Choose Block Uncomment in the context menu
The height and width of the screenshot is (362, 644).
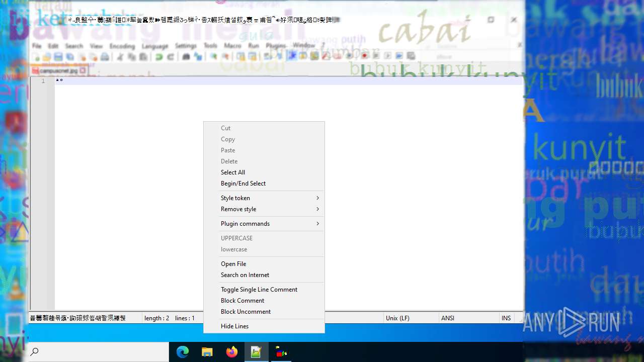coord(264,312)
